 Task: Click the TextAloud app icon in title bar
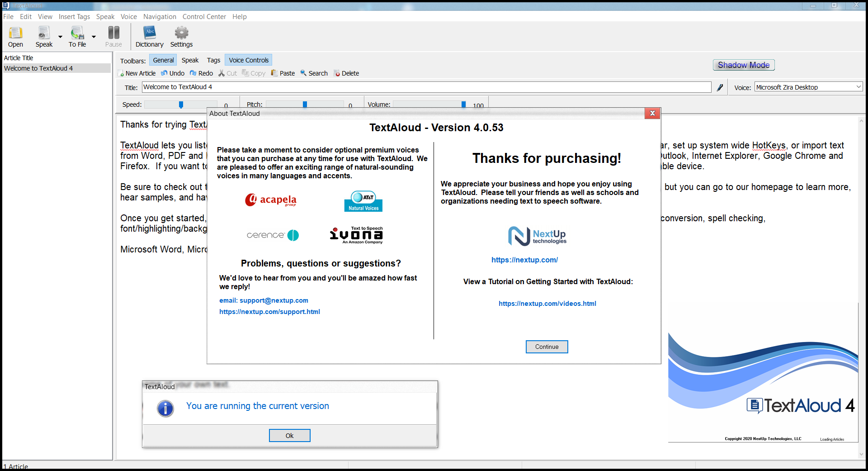pyautogui.click(x=6, y=5)
